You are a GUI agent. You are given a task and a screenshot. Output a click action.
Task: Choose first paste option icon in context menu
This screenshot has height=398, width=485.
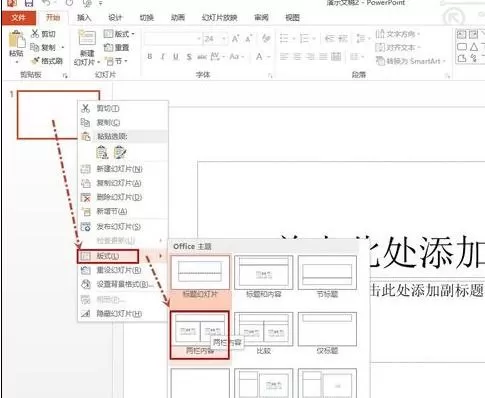click(102, 153)
